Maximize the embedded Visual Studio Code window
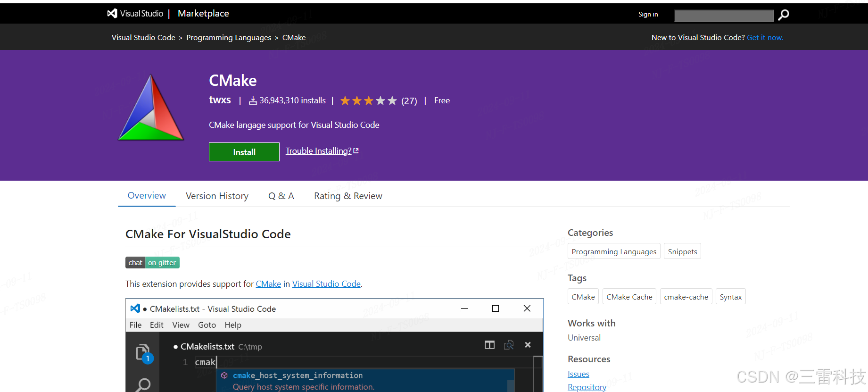Image resolution: width=868 pixels, height=392 pixels. (496, 309)
